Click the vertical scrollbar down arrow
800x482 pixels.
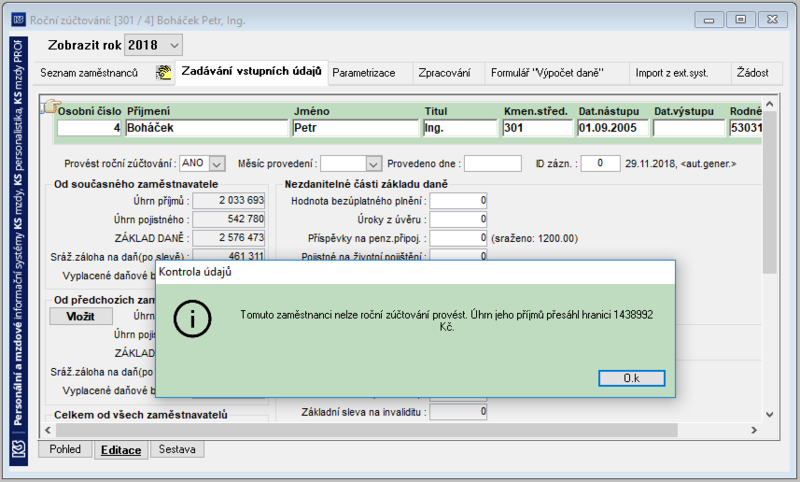(x=770, y=415)
